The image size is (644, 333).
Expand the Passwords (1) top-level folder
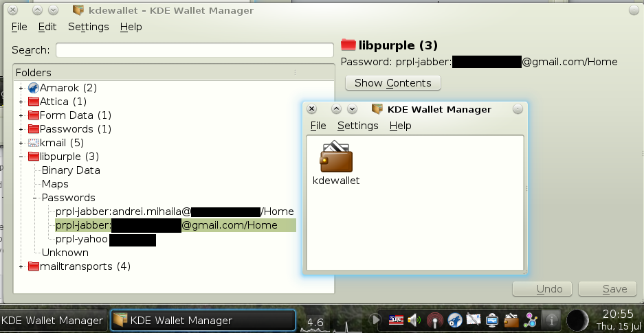pos(21,129)
